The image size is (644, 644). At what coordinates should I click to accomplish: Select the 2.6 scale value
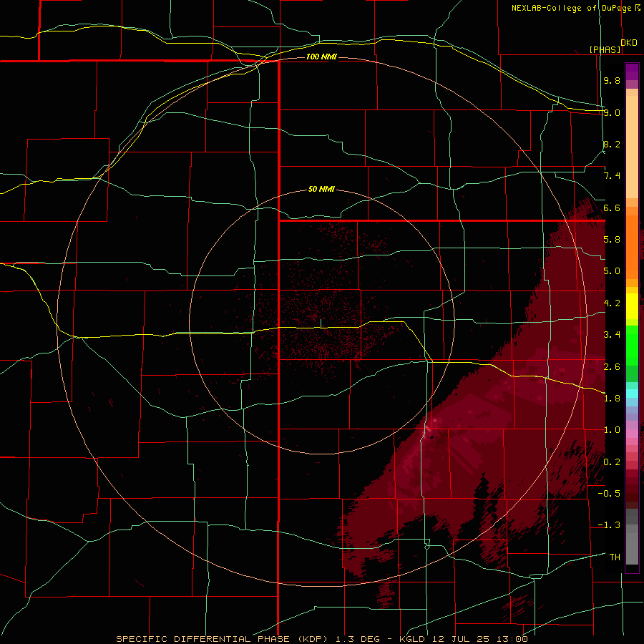click(612, 367)
